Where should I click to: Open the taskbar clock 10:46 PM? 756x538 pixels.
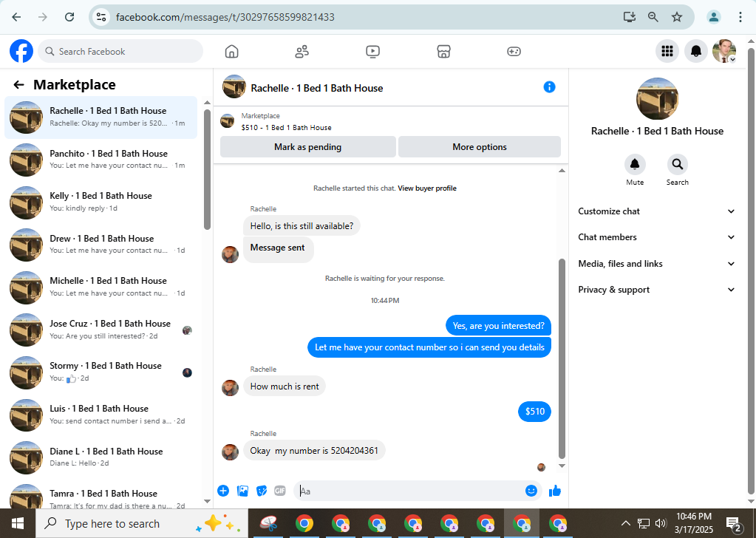pyautogui.click(x=694, y=523)
